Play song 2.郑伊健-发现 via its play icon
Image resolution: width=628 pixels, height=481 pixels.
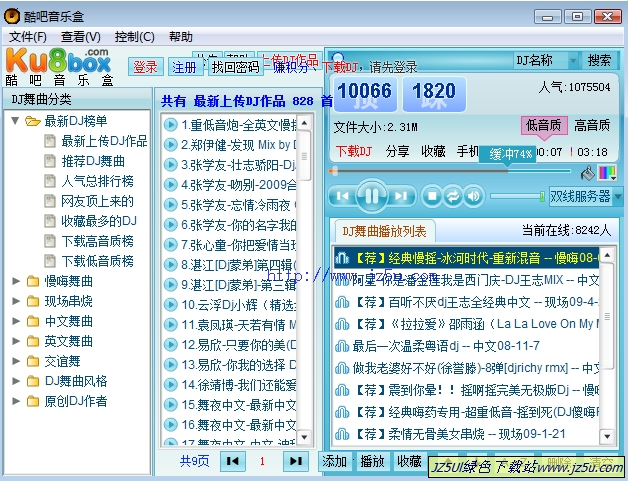click(x=171, y=145)
